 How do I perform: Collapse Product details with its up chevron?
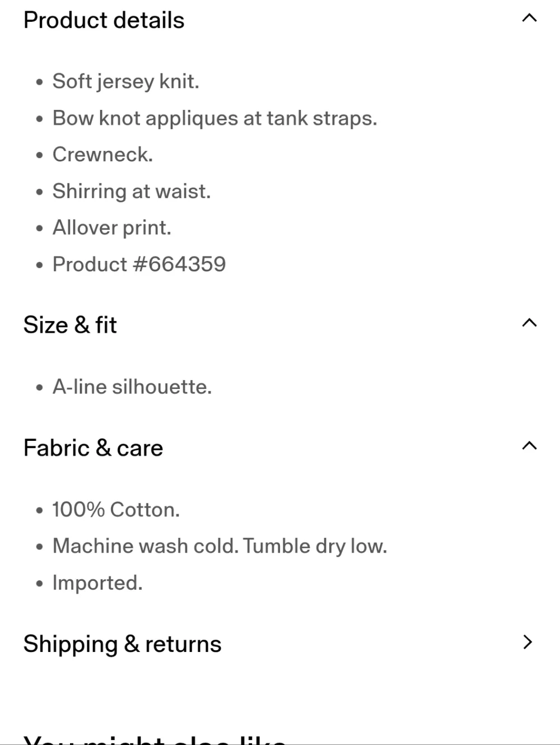tap(529, 18)
